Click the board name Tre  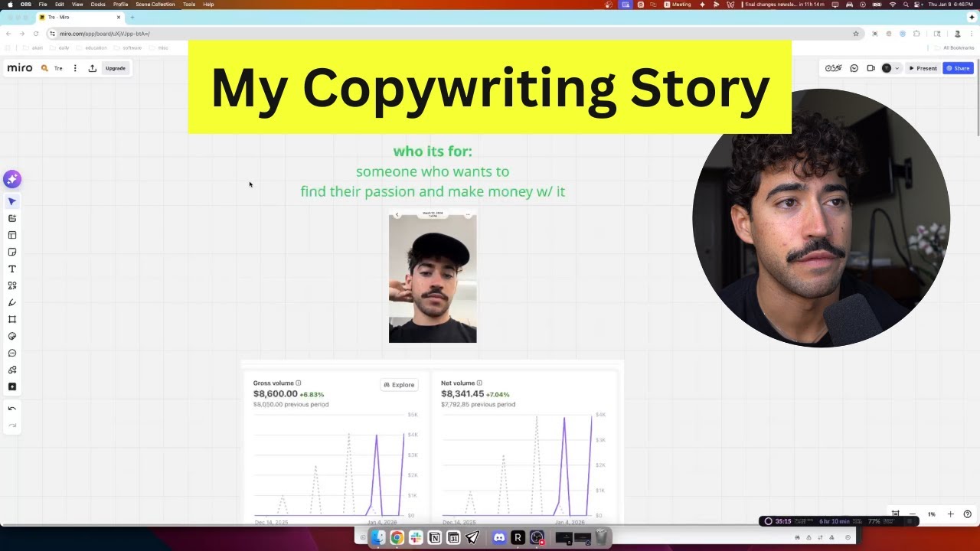(58, 68)
